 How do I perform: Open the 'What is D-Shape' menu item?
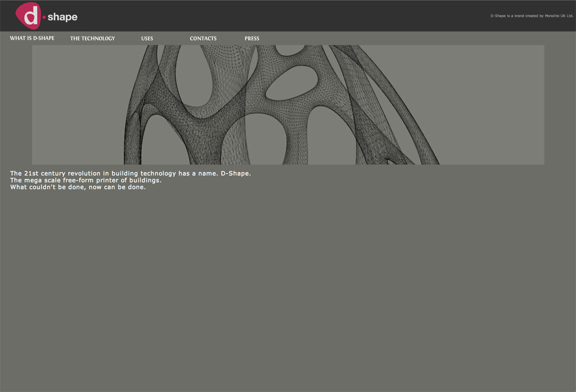tap(32, 38)
